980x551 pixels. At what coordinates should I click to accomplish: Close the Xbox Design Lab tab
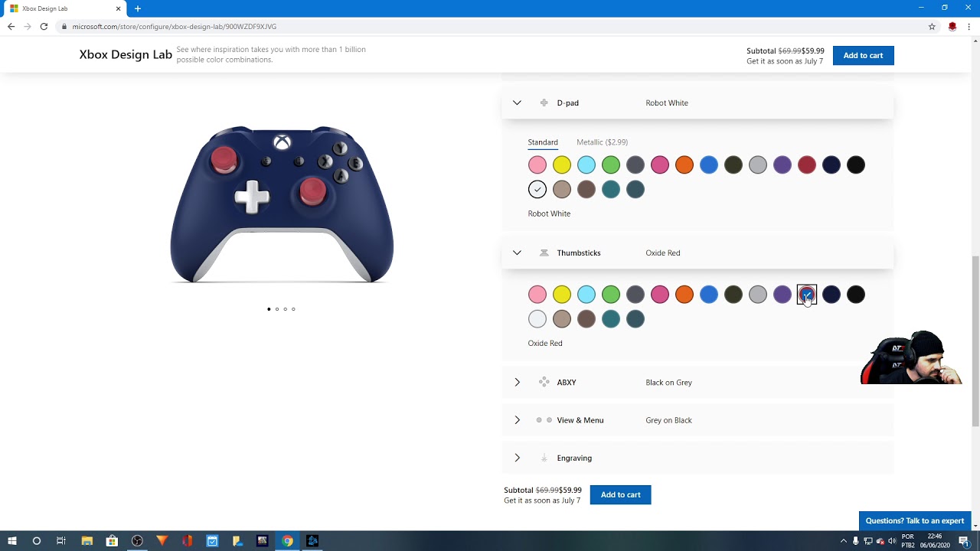click(x=118, y=8)
